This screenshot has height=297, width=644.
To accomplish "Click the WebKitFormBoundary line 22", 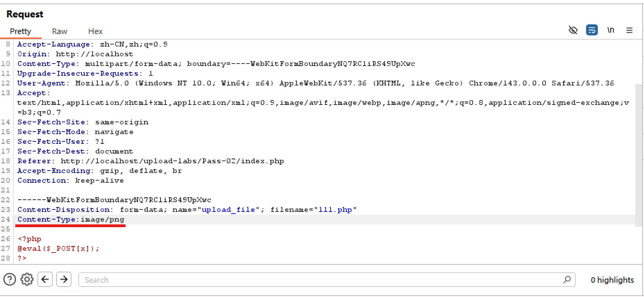I will (x=114, y=200).
